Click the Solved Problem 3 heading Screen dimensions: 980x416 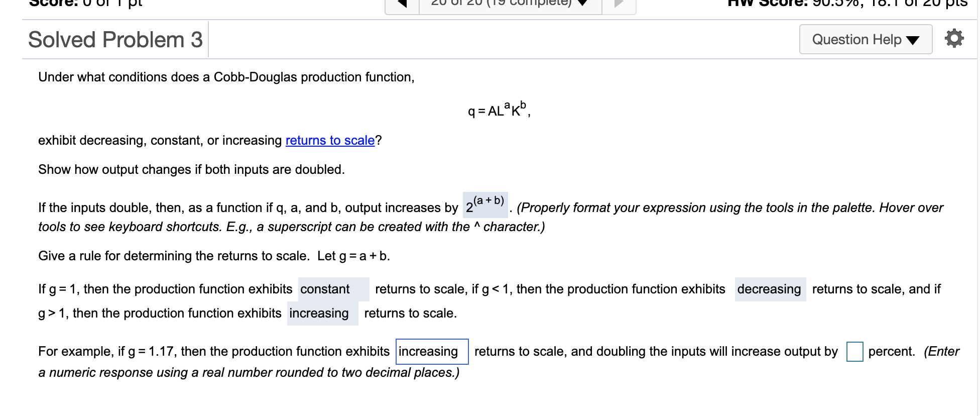[115, 40]
